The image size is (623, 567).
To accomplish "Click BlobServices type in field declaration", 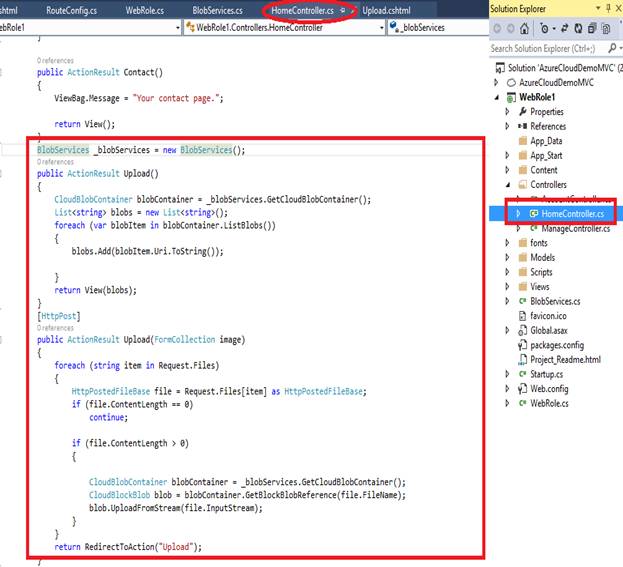I will [63, 150].
